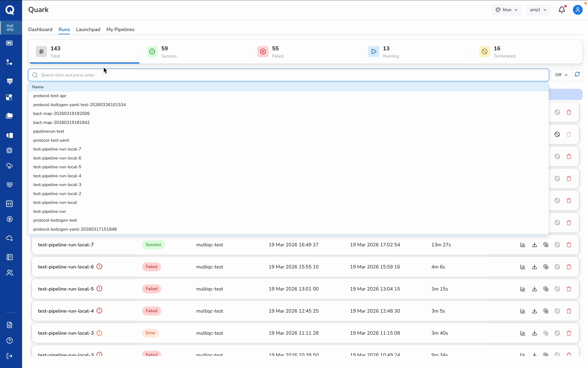The height and width of the screenshot is (368, 588).
Task: Open run test-pipeline-run-local-5 row name
Action: click(66, 289)
